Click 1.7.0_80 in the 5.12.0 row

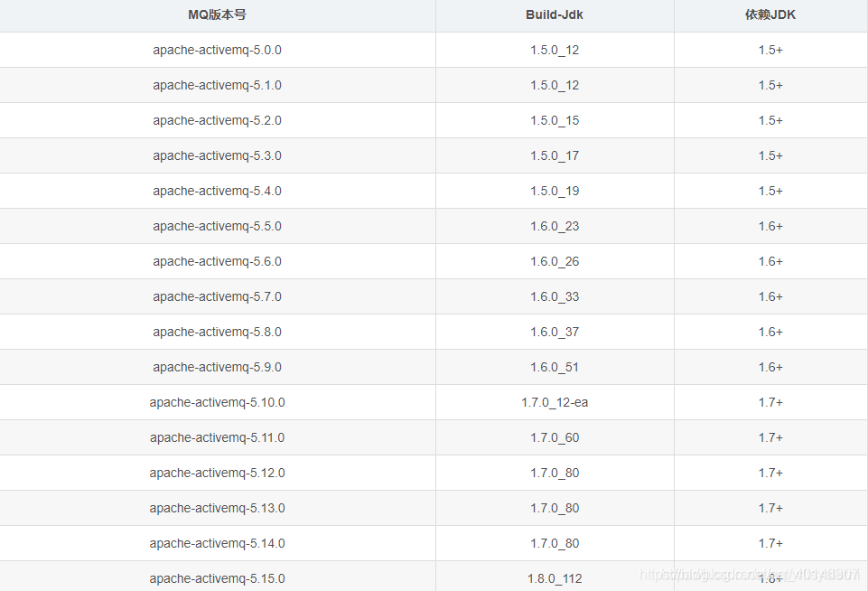(x=554, y=473)
